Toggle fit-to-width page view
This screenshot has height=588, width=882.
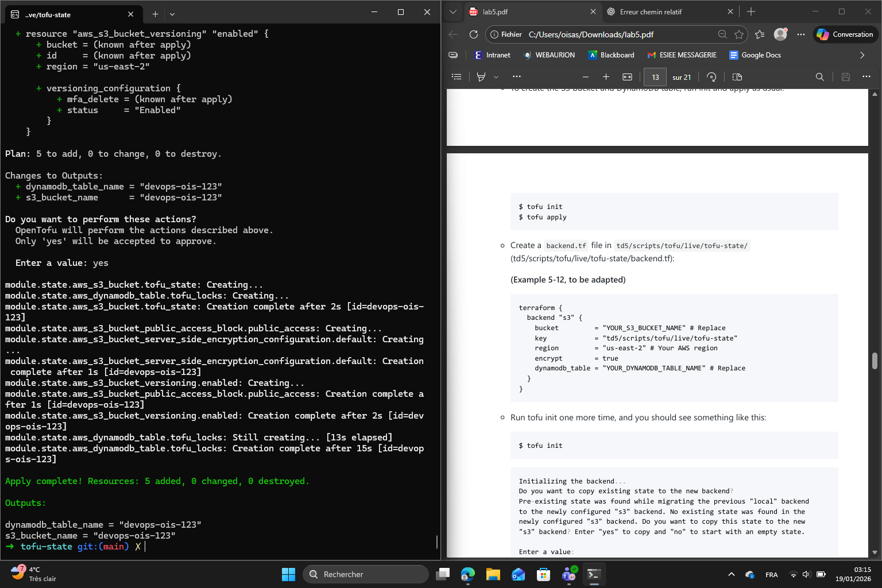(627, 77)
